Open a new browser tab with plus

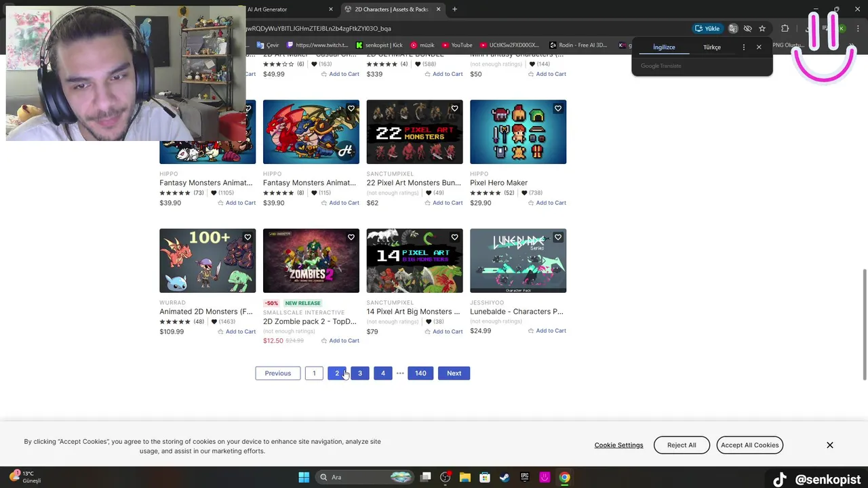[x=454, y=9]
